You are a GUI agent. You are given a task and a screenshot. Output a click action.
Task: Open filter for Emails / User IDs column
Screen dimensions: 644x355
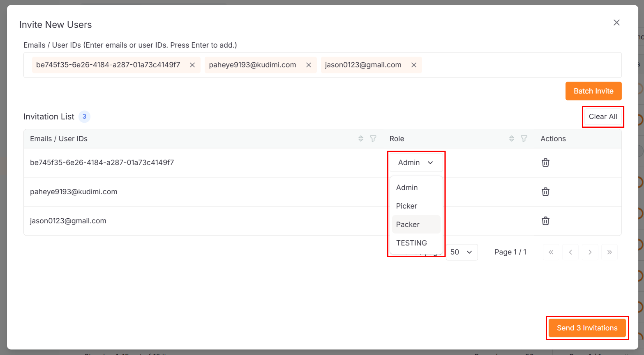click(x=373, y=139)
